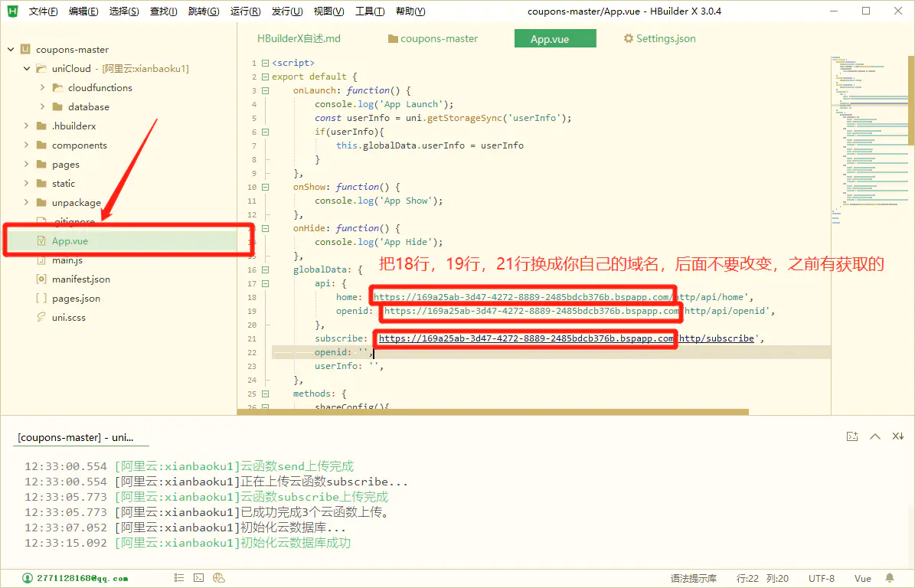The width and height of the screenshot is (915, 588).
Task: Click the 语法提示库 status bar button
Action: (x=693, y=578)
